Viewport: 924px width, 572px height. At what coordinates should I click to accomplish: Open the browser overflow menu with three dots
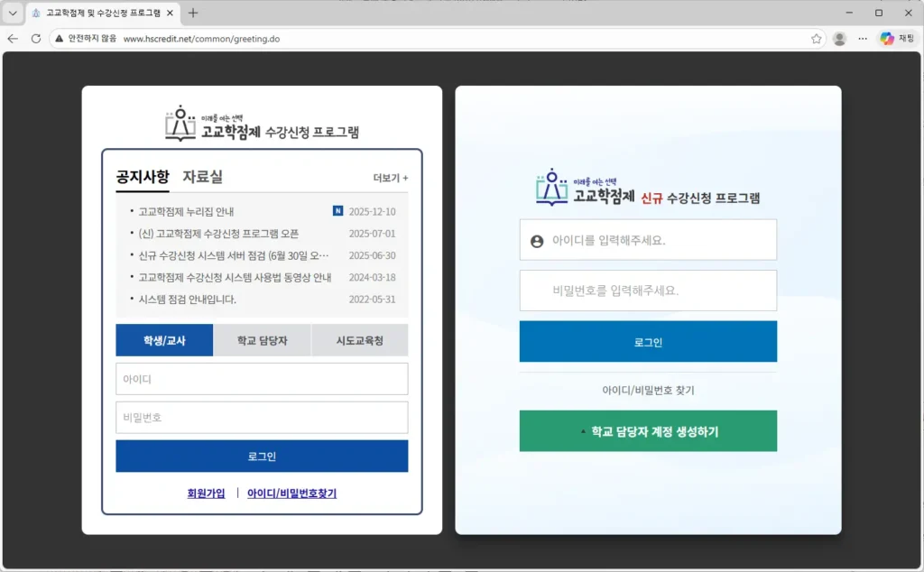pyautogui.click(x=862, y=39)
